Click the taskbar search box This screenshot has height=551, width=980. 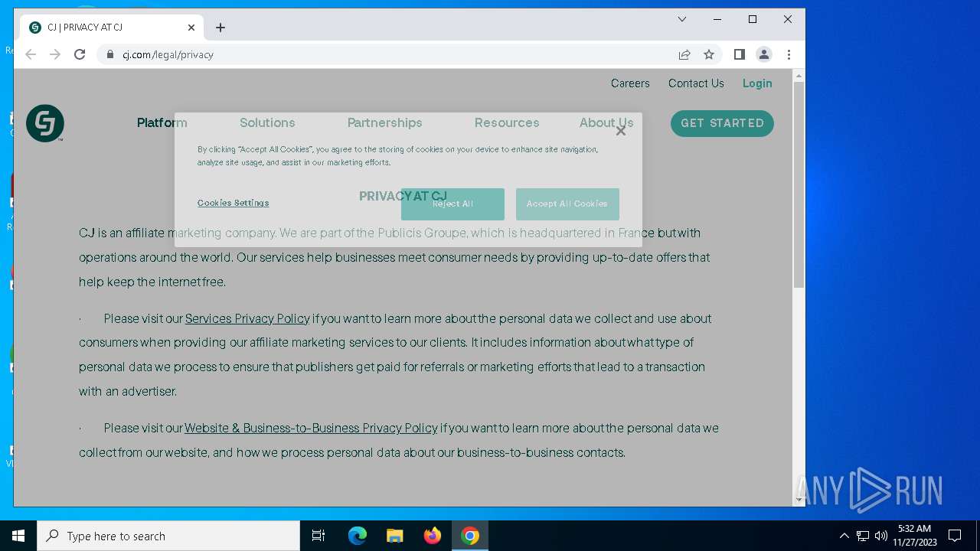(x=168, y=536)
